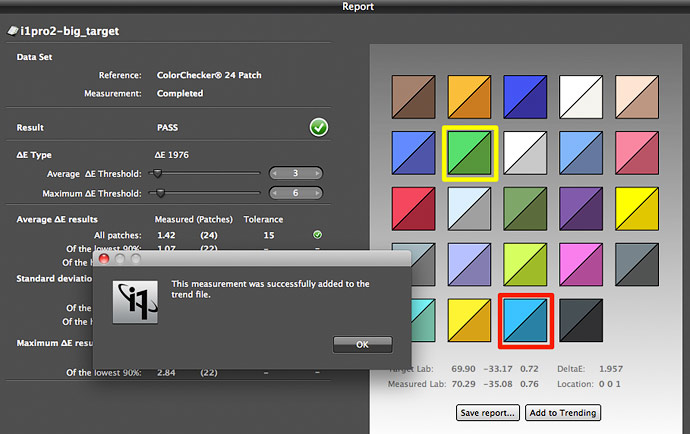The height and width of the screenshot is (434, 690).
Task: Click the Average ΔE Threshold slider handle
Action: click(156, 174)
